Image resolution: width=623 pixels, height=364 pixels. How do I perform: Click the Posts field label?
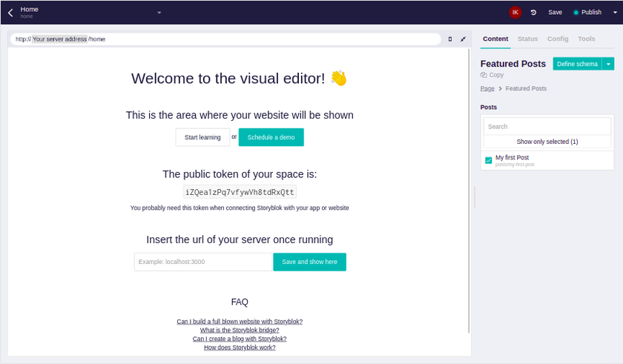pos(488,107)
